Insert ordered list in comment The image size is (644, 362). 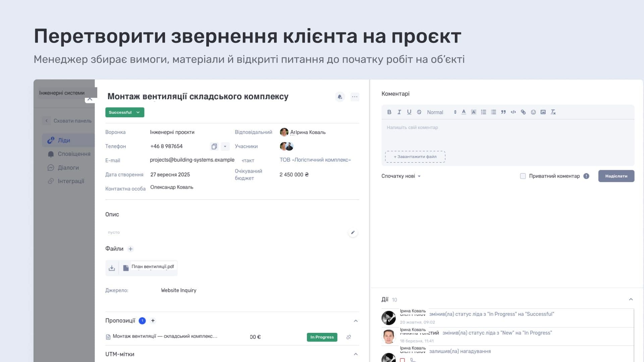[x=483, y=112]
